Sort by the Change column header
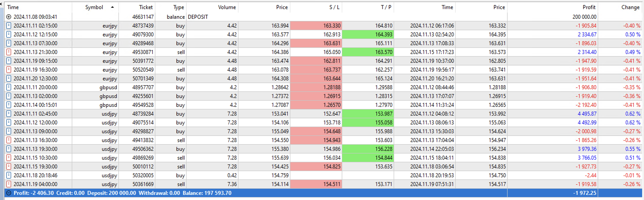Viewport: 644px width, 200px height. point(620,7)
